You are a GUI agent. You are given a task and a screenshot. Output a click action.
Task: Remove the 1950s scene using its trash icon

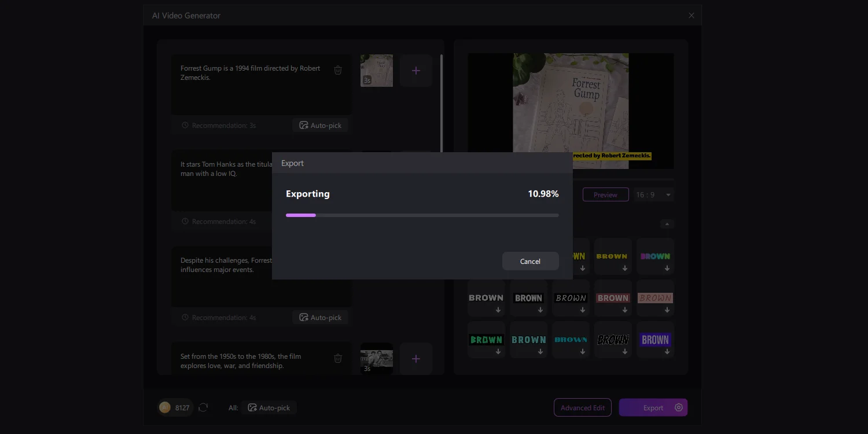(338, 358)
